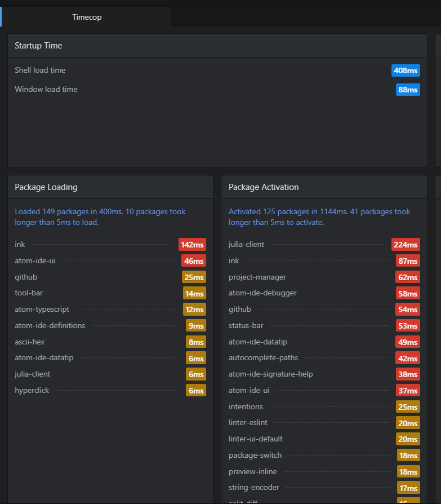Select atom-typescript package entry

(42, 310)
